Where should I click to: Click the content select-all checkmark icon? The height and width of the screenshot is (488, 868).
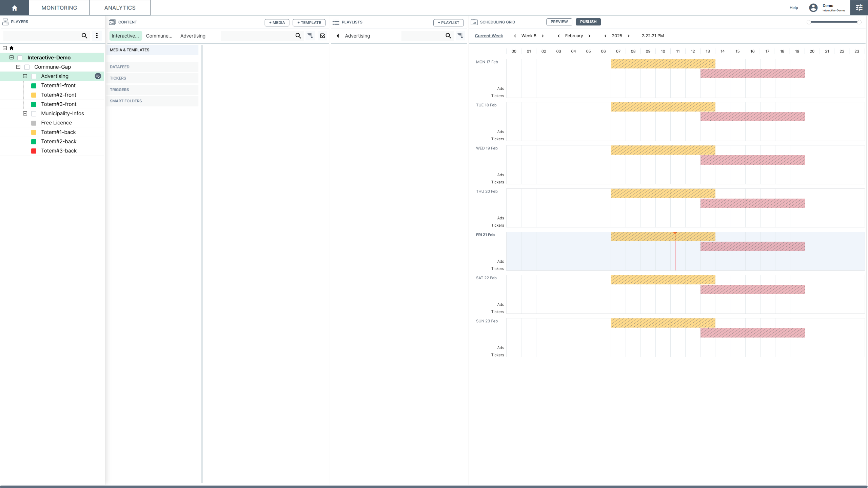coord(322,36)
